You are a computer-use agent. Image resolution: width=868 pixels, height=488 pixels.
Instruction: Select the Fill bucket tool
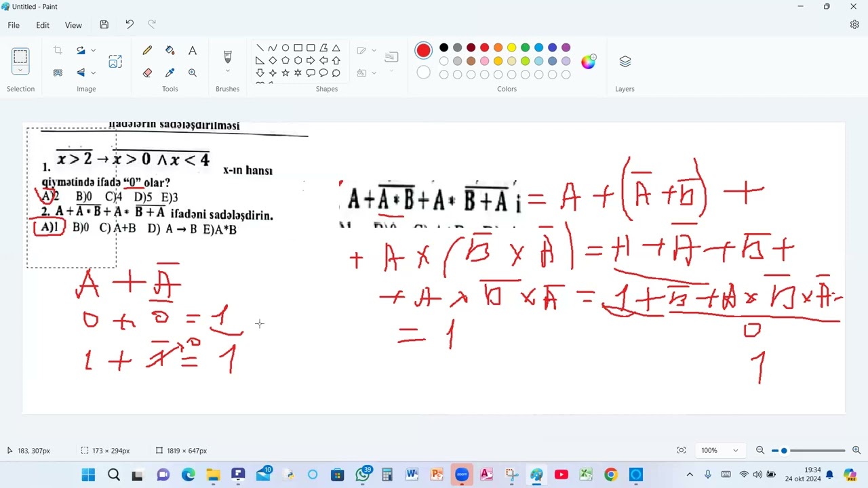(x=170, y=51)
